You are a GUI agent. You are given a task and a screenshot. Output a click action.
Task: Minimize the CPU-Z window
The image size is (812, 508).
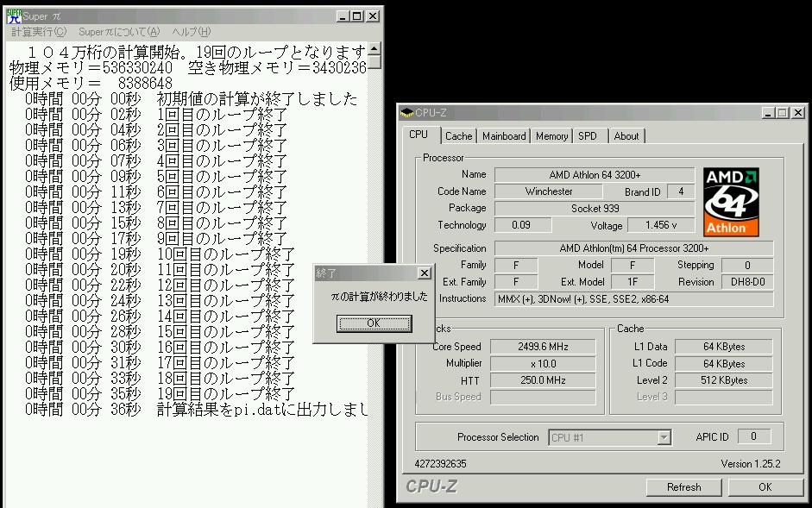[x=769, y=113]
